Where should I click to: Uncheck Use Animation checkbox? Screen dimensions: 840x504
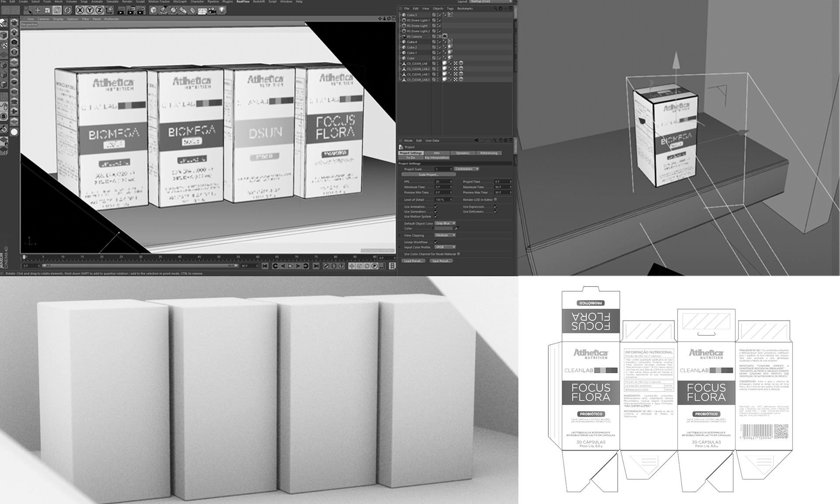tap(436, 206)
